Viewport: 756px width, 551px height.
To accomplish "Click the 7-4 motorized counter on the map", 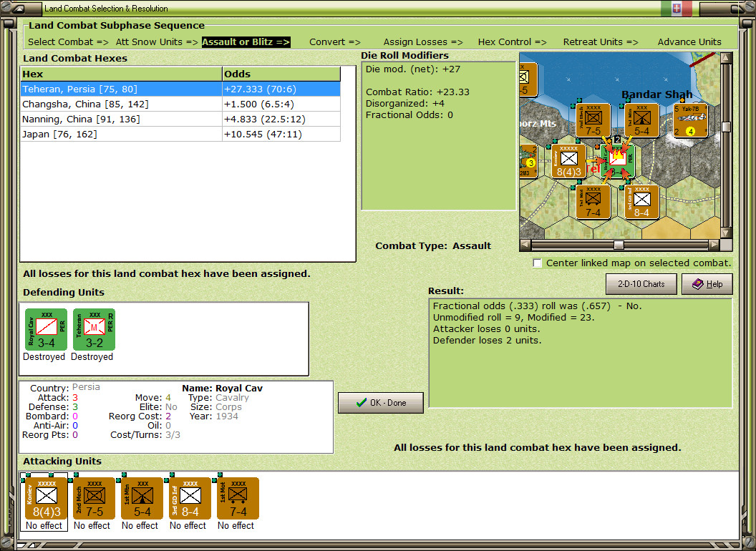I will pyautogui.click(x=593, y=202).
